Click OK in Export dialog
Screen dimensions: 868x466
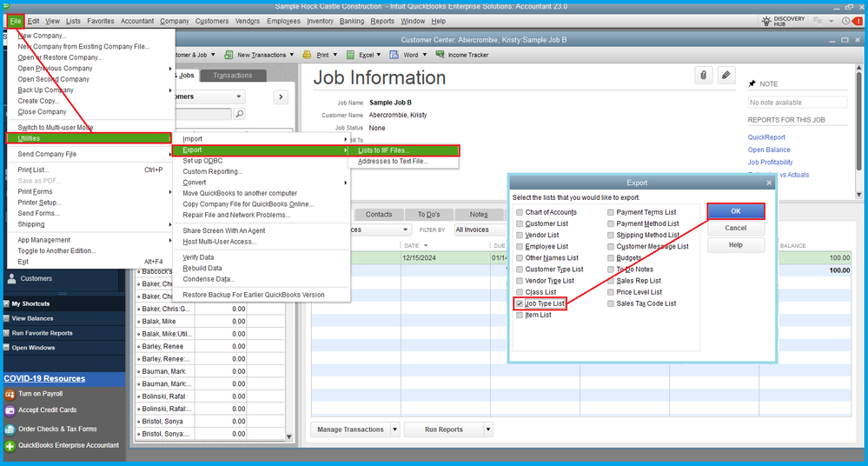(736, 211)
